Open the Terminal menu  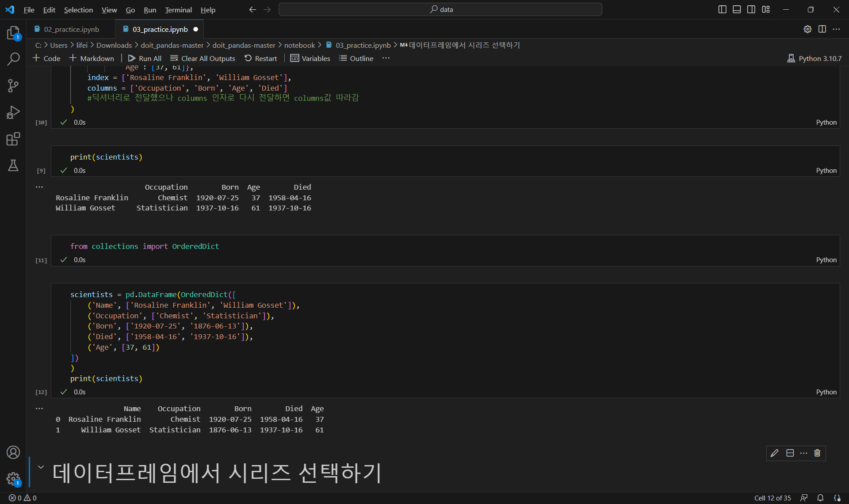pyautogui.click(x=178, y=10)
